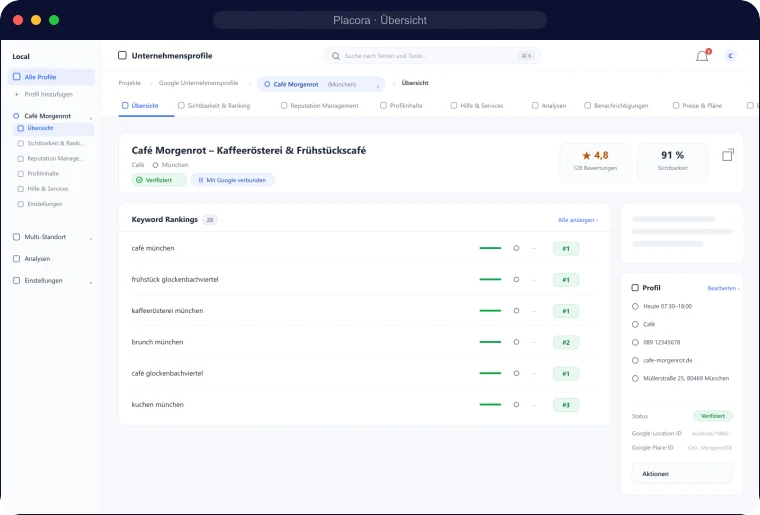Click the Mit Google verbunden badge
This screenshot has width=760, height=515.
(x=233, y=180)
